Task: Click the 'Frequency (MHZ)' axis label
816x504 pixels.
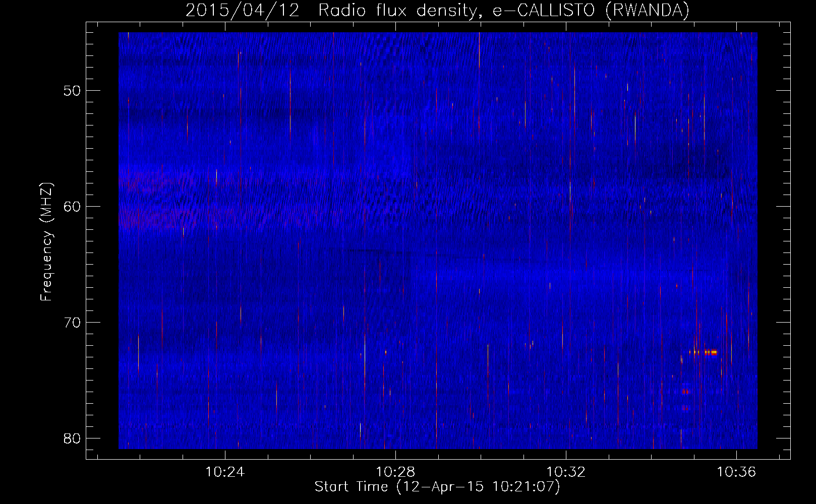Action: click(46, 242)
